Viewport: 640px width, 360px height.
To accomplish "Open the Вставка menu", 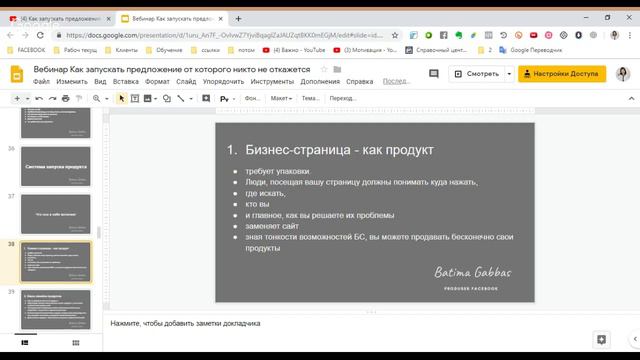I will (126, 82).
